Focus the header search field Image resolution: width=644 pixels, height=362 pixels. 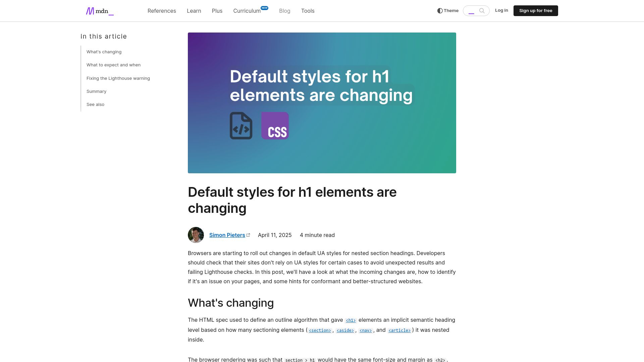[476, 11]
